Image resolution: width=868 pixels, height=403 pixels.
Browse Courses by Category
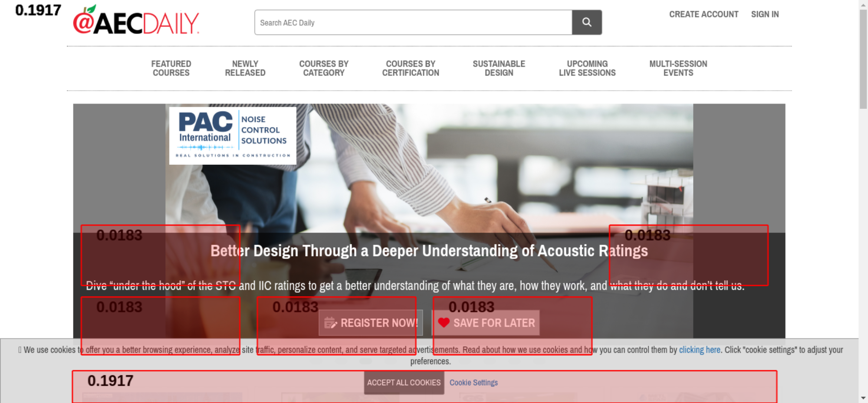click(324, 69)
